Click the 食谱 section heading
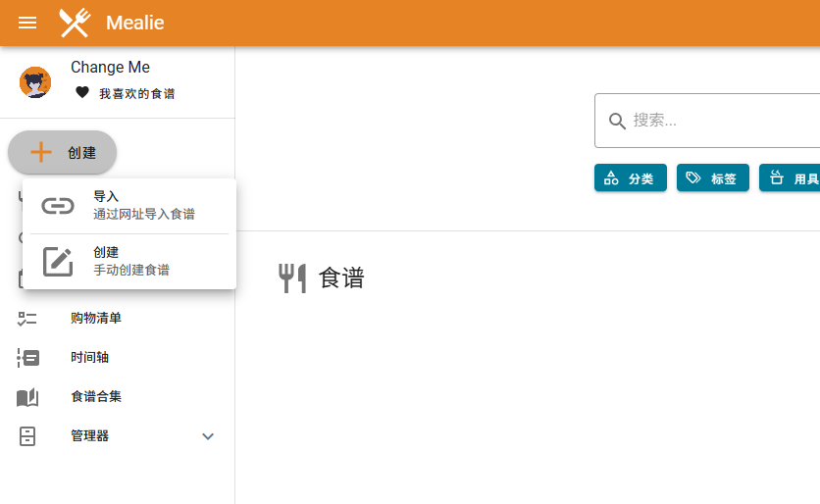 point(341,277)
